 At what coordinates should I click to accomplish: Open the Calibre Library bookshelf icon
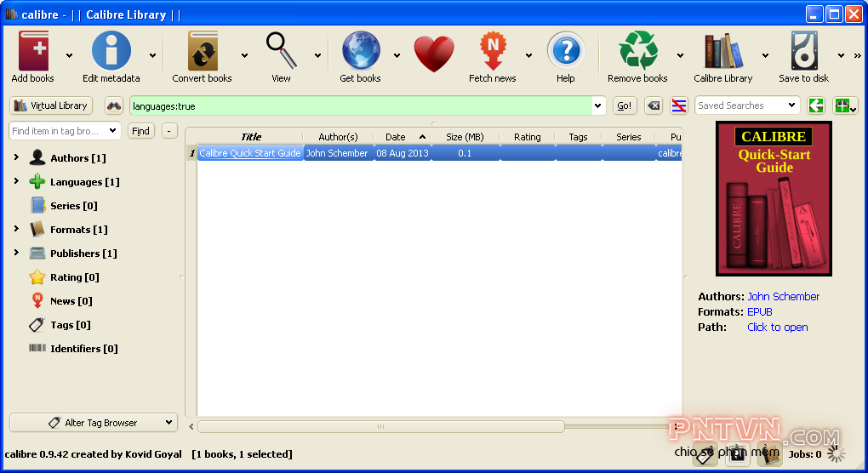pos(723,51)
